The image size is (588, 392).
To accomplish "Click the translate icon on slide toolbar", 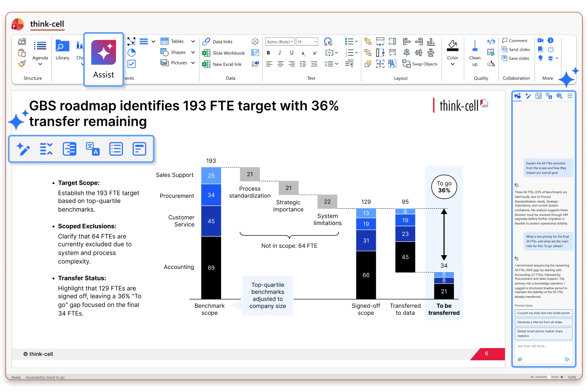I will click(x=93, y=149).
